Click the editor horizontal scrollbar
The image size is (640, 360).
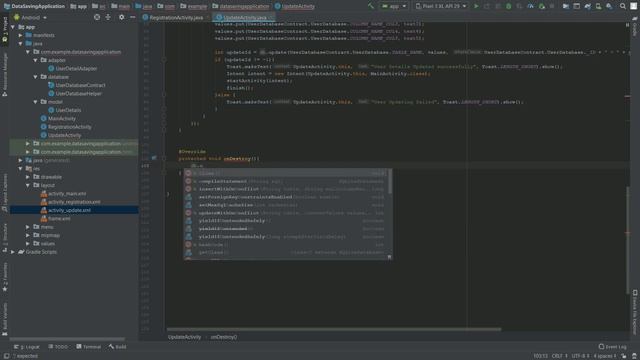334,329
